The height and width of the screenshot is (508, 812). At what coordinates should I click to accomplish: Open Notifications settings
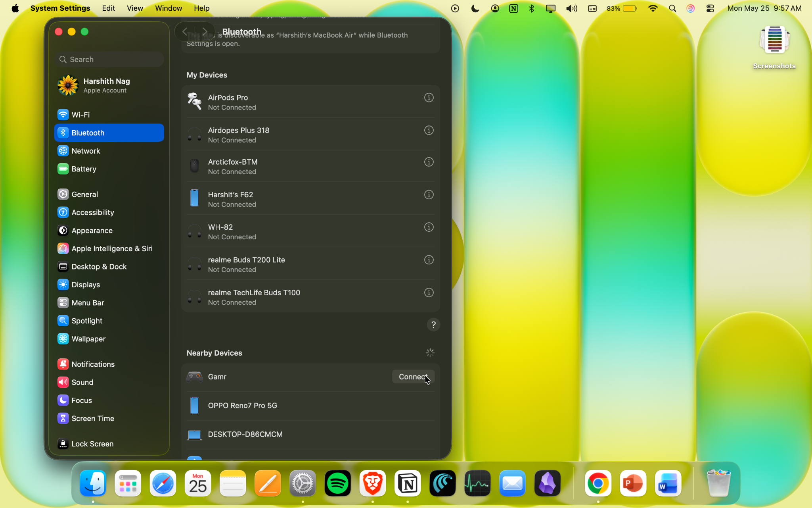109,364
